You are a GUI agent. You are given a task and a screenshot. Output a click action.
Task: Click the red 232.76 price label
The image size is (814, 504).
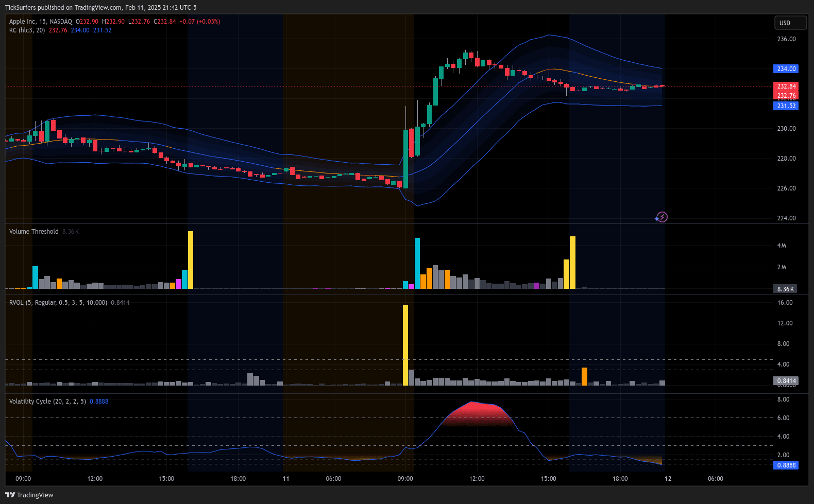coord(786,96)
